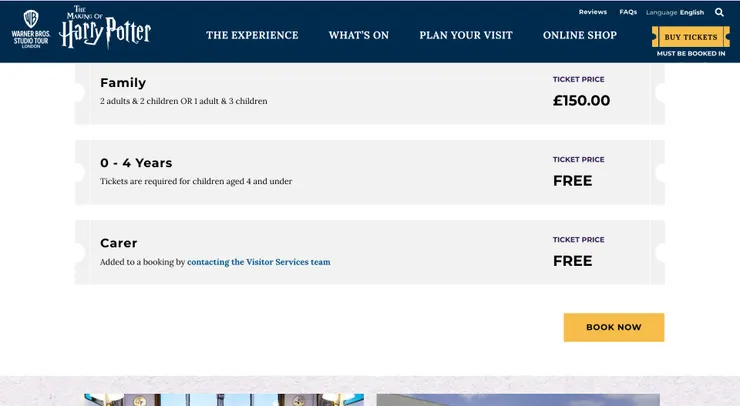Open the Reviews link

tap(592, 12)
